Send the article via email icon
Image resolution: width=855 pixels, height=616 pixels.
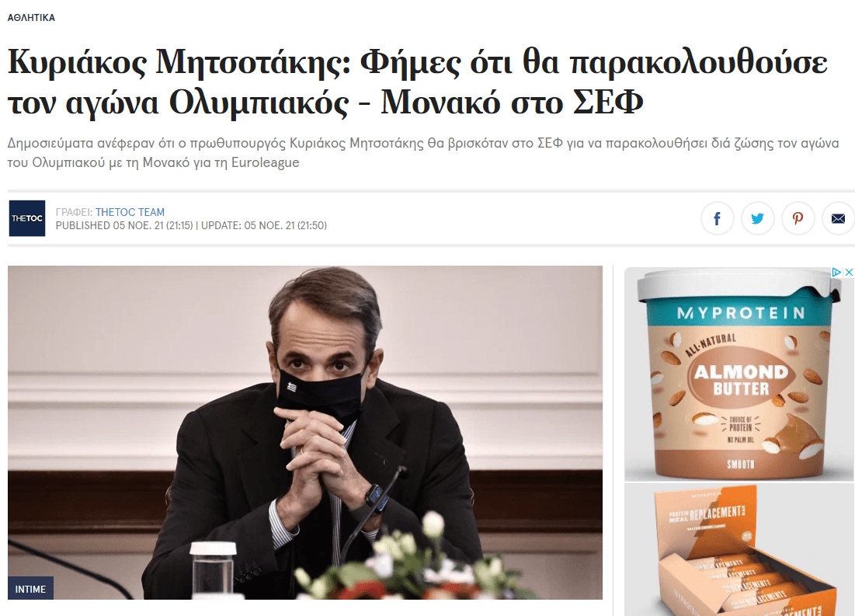838,218
